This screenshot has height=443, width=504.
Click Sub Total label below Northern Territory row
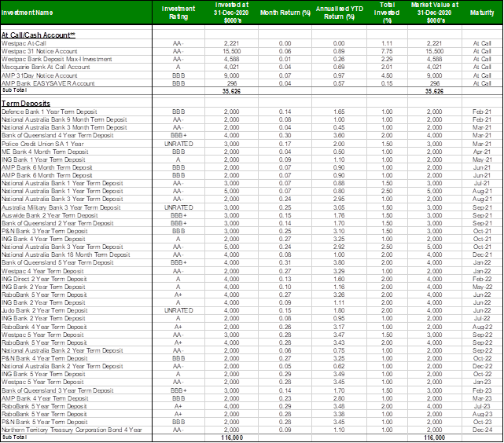(x=14, y=438)
